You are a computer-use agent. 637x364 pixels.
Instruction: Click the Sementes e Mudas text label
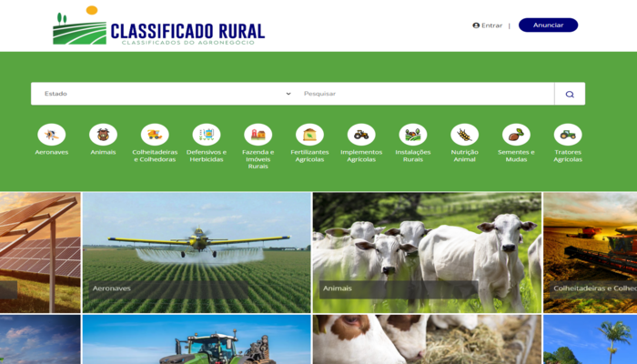(516, 156)
